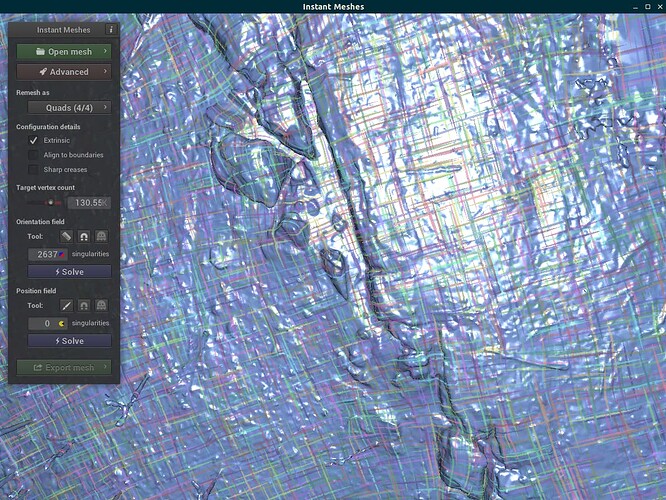The width and height of the screenshot is (666, 500).
Task: Click the Instant Meshes panel title
Action: [63, 30]
